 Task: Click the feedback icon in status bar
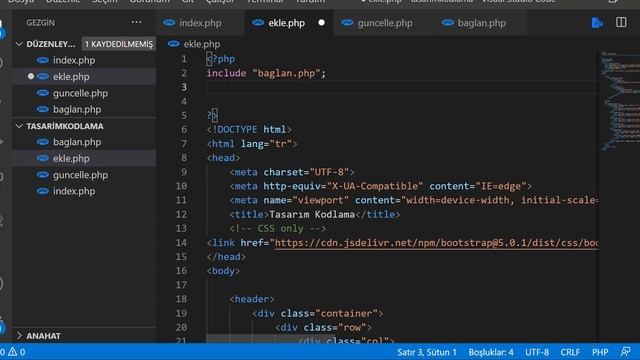(x=625, y=351)
